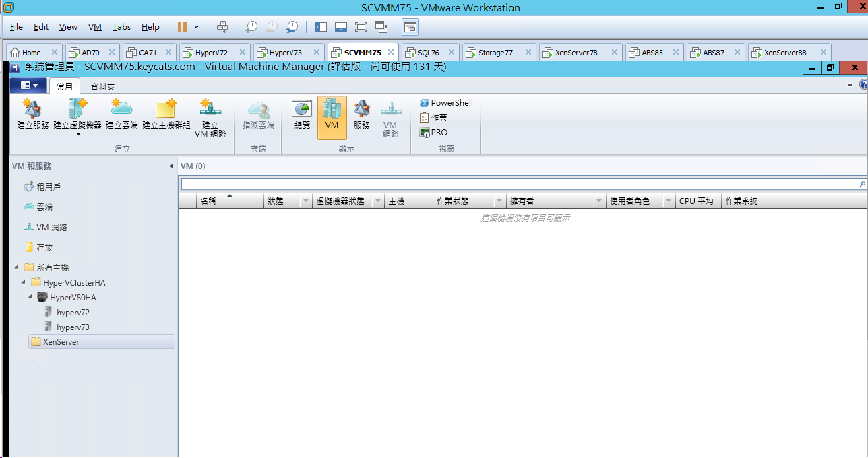This screenshot has height=458, width=868.
Task: Open the 總覽 overview view
Action: tap(302, 115)
